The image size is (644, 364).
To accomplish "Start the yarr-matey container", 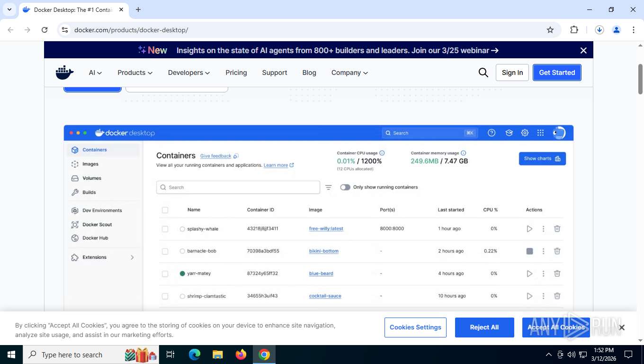I will tap(529, 273).
